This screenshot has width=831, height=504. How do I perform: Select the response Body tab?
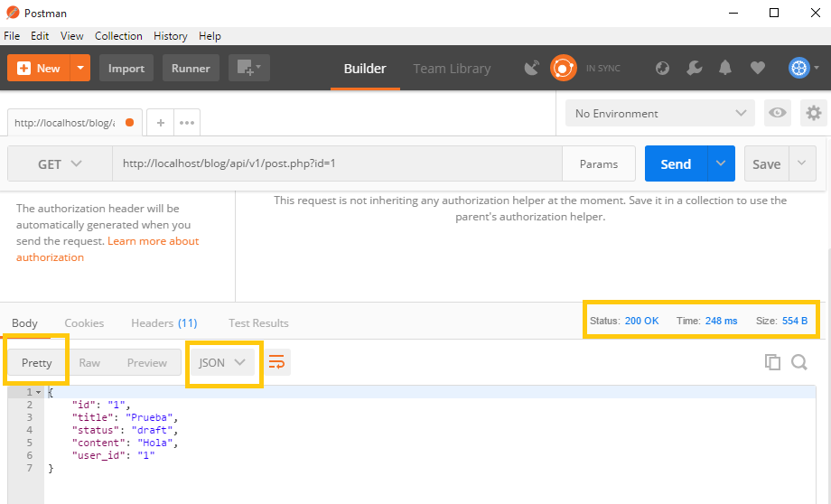(24, 322)
